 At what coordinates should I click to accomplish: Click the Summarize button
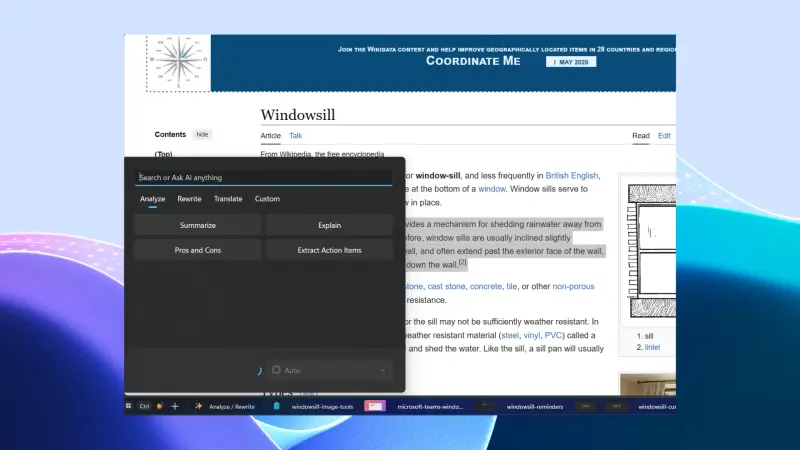(x=198, y=225)
